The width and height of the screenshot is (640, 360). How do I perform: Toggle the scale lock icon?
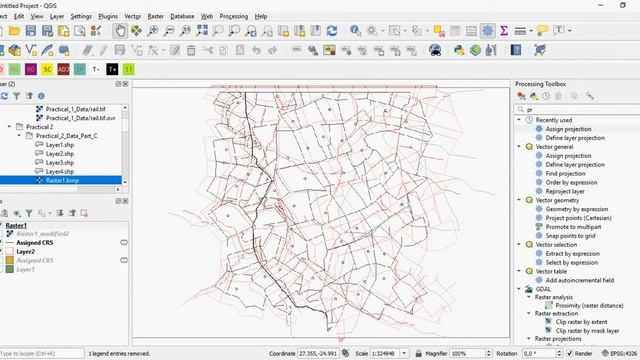418,353
